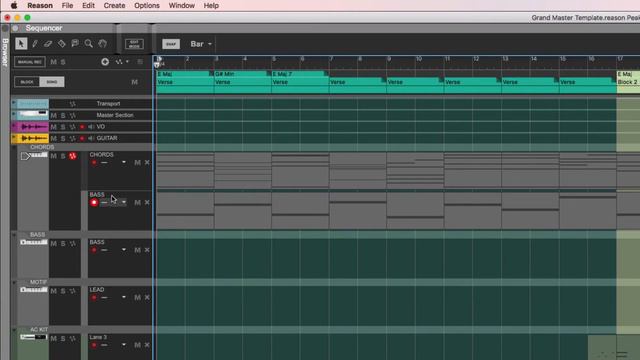Image resolution: width=640 pixels, height=360 pixels.
Task: Open dropdown on BASS lane under CHORDS
Action: pos(124,202)
